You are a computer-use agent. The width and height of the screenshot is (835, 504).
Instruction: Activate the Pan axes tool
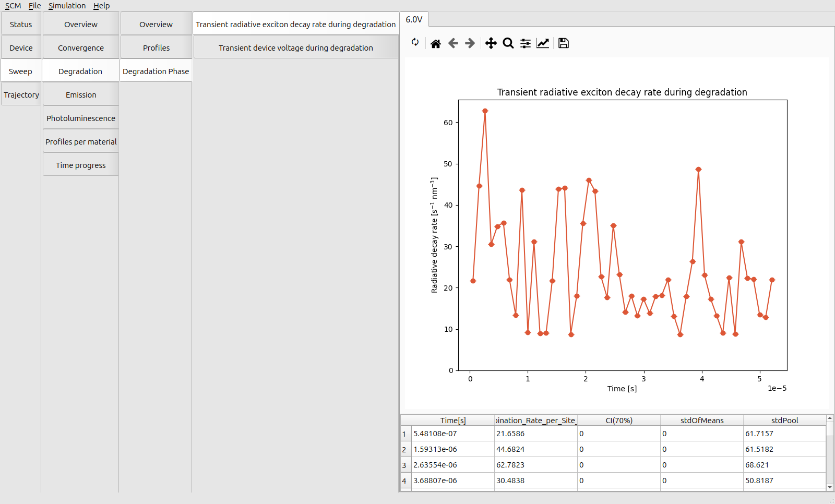[x=491, y=43]
